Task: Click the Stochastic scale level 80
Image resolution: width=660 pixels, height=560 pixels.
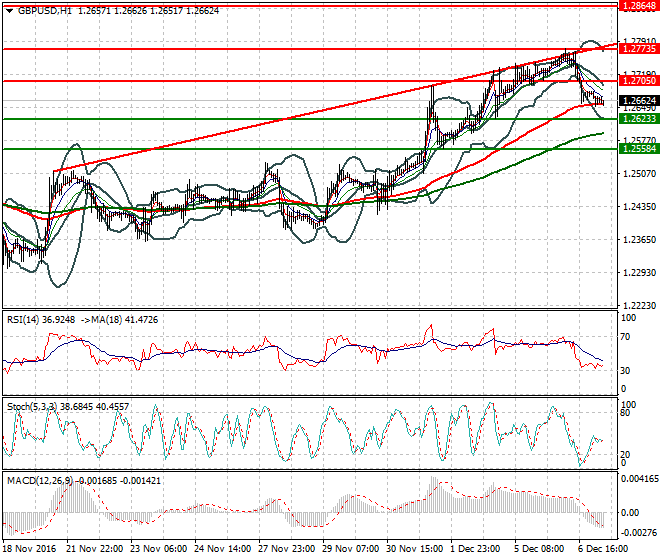Action: (625, 413)
